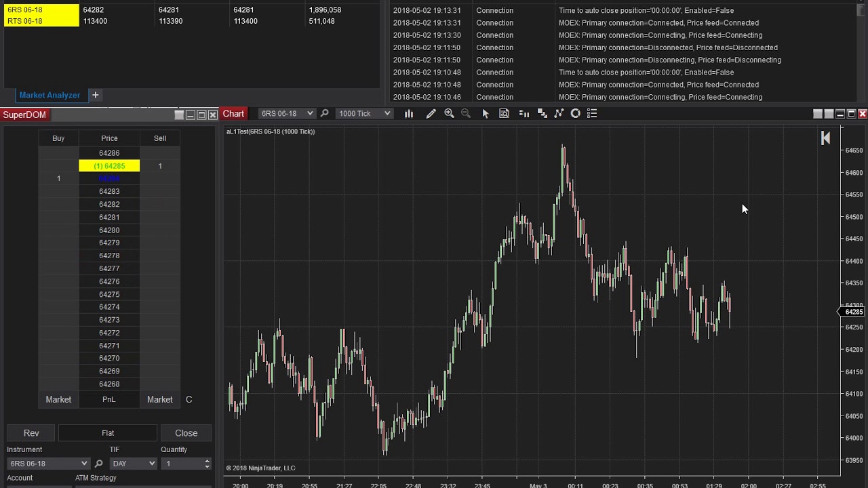Add a new tab with plus button

[96, 96]
